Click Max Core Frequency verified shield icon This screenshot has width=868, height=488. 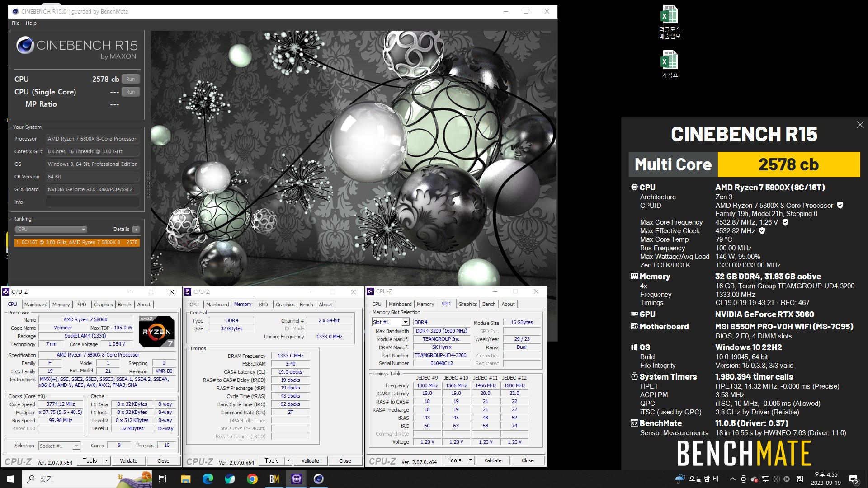pos(785,222)
